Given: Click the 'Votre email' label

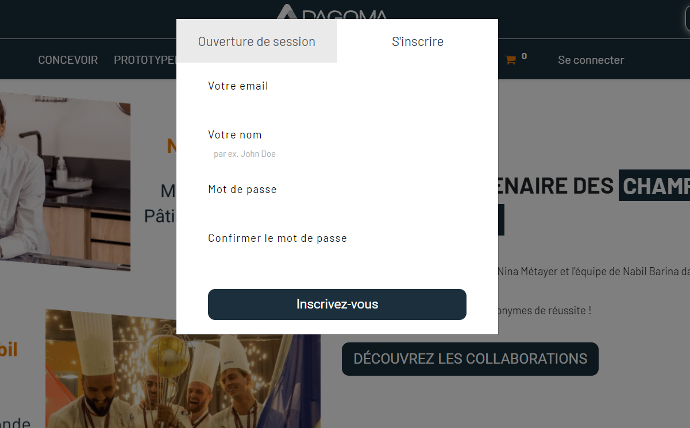Looking at the screenshot, I should point(238,86).
